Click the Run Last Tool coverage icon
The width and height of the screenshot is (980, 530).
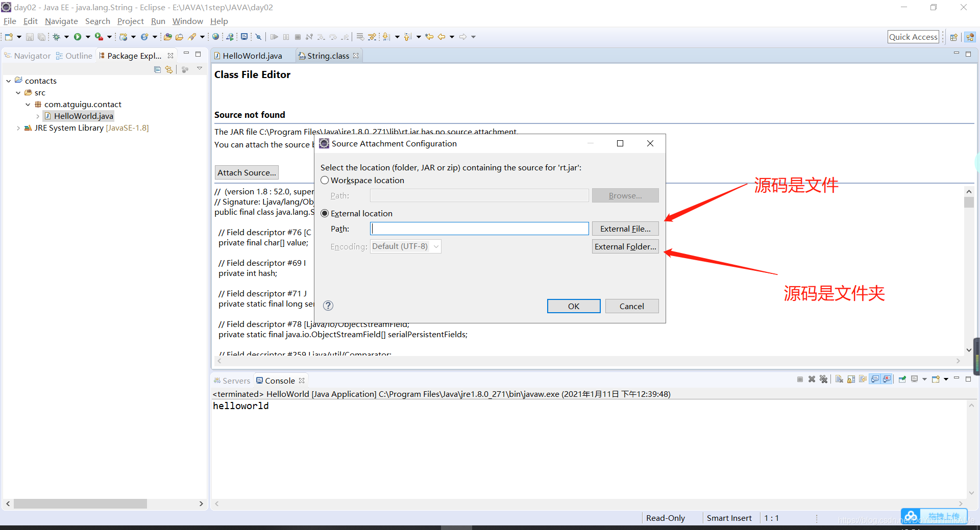pos(99,37)
